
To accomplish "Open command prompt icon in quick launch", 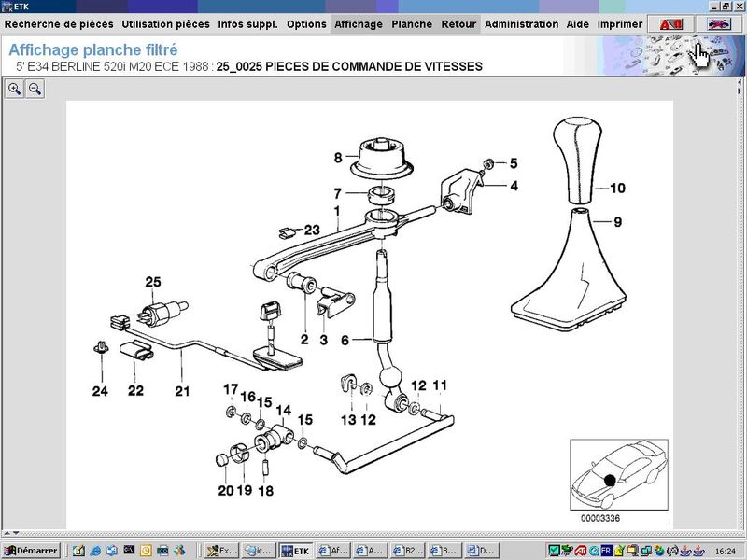I will [129, 550].
